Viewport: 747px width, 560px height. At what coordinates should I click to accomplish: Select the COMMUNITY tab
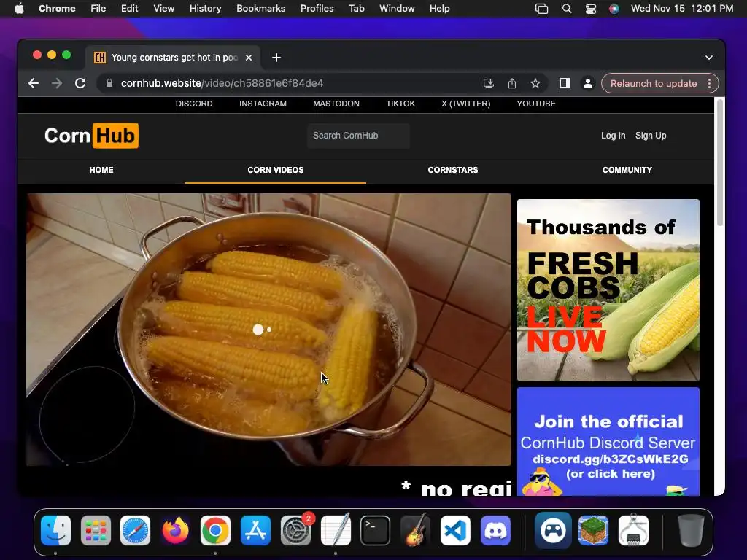tap(627, 170)
